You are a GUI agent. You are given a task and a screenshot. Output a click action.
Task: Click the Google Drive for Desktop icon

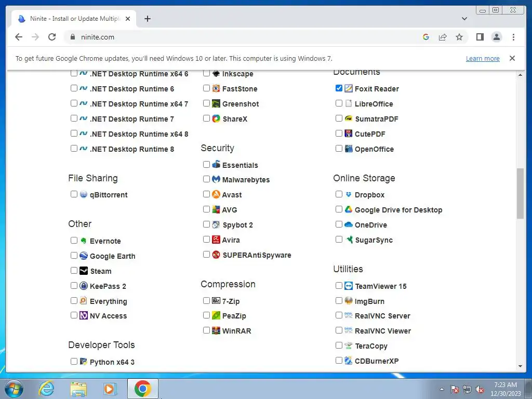(x=349, y=209)
